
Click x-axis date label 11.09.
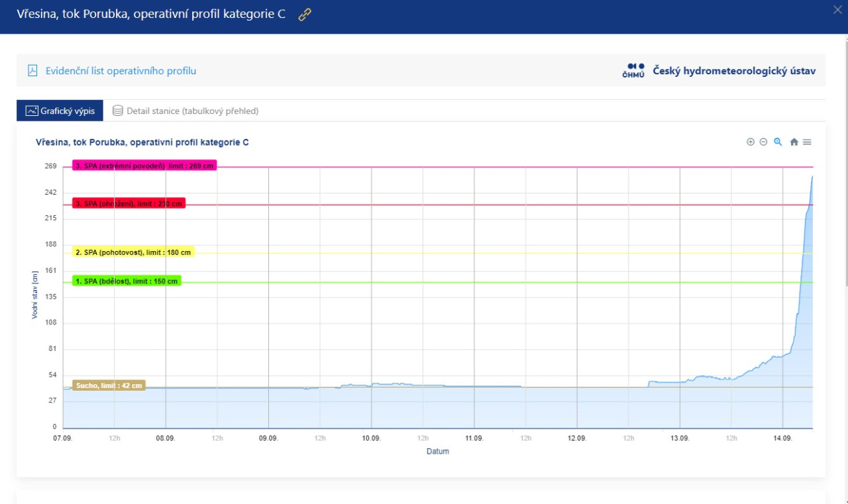point(474,438)
